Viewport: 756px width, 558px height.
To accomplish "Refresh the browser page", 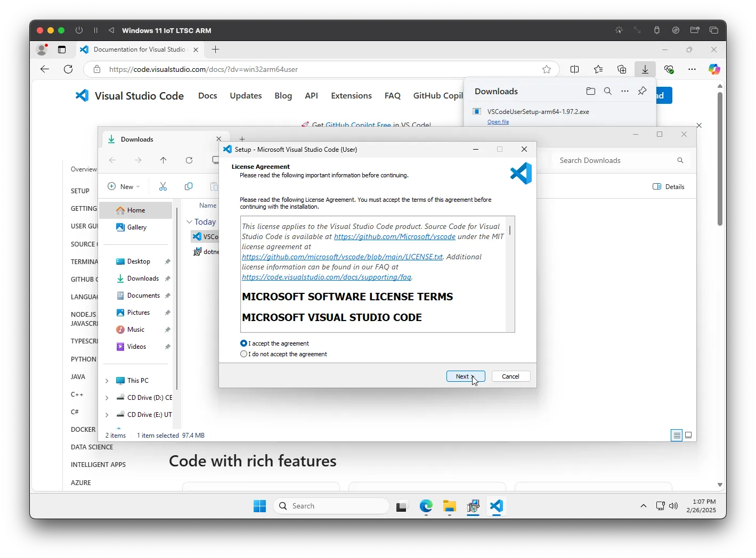I will 68,69.
